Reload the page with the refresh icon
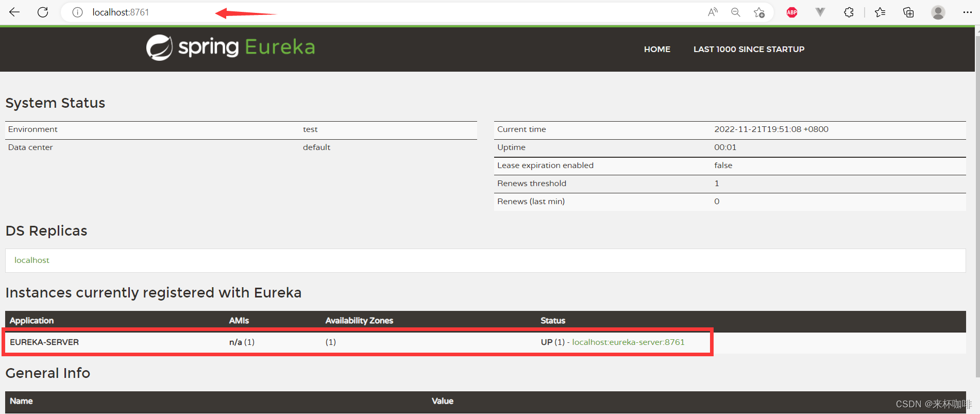980x414 pixels. [43, 12]
